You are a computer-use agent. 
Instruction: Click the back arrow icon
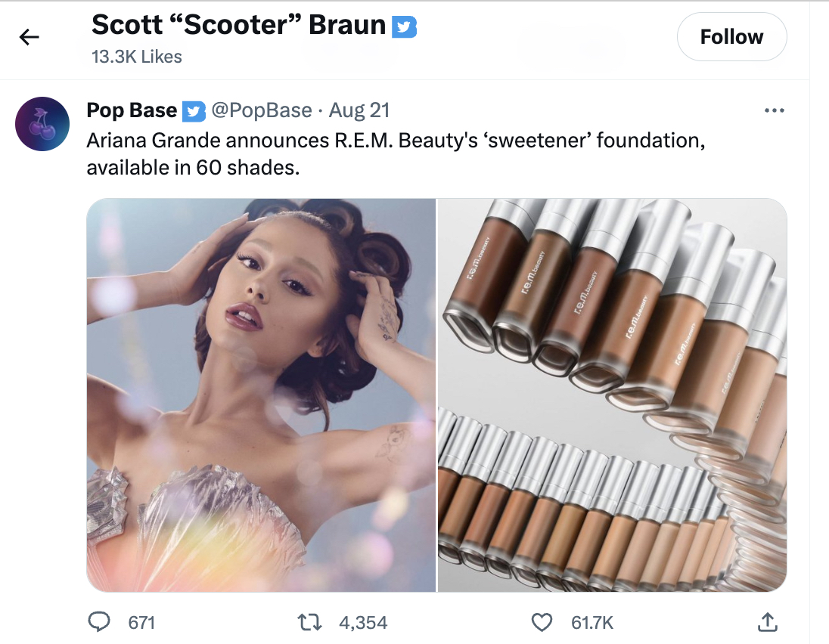click(29, 37)
